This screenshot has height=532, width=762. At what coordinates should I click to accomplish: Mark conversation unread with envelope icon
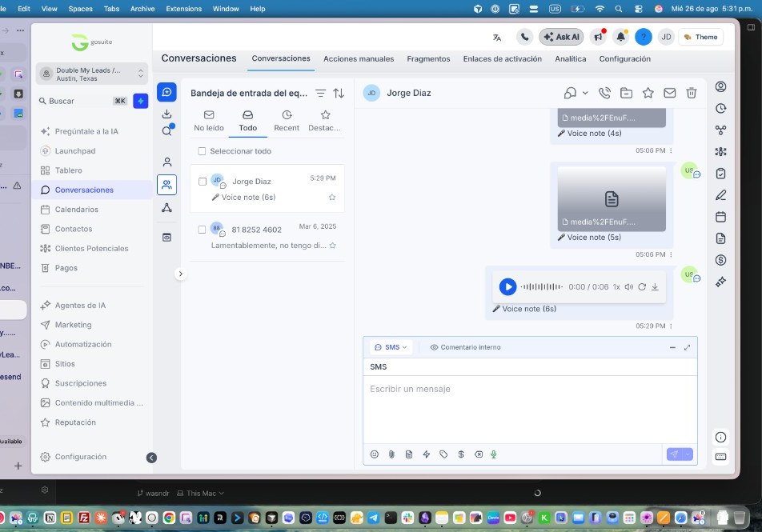[670, 94]
